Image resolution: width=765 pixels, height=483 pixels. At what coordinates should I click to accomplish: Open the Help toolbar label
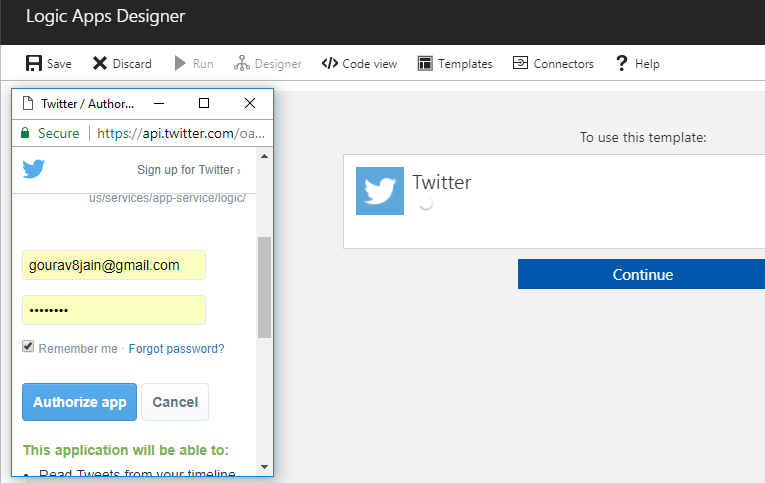click(x=647, y=64)
